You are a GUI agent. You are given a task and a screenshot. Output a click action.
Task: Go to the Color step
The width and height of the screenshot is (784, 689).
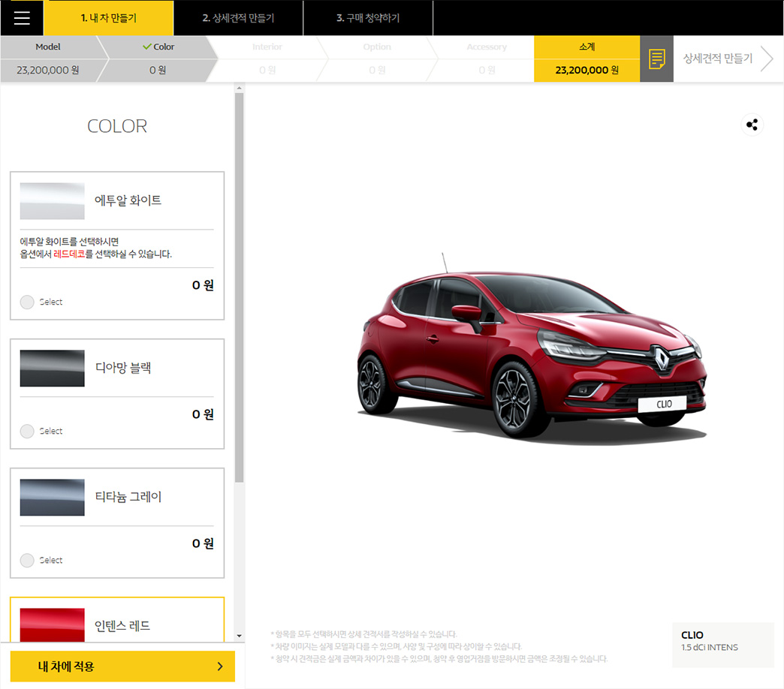[158, 59]
